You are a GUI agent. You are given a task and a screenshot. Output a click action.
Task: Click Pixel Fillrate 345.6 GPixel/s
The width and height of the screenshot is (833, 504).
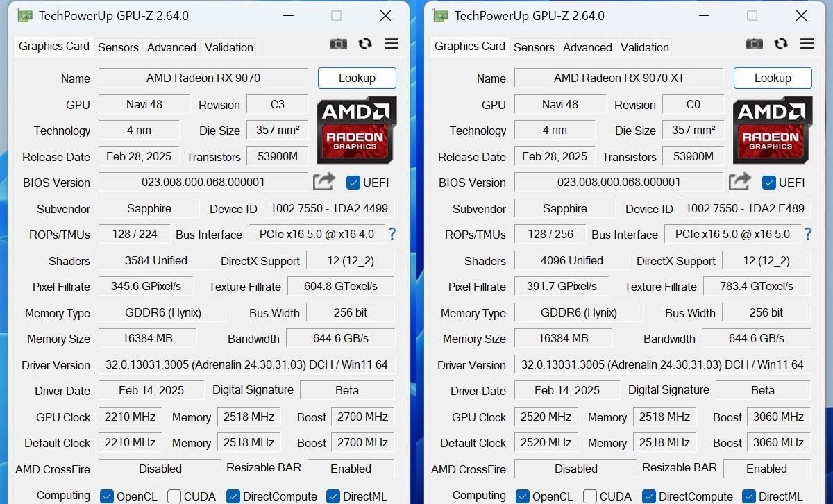point(146,286)
